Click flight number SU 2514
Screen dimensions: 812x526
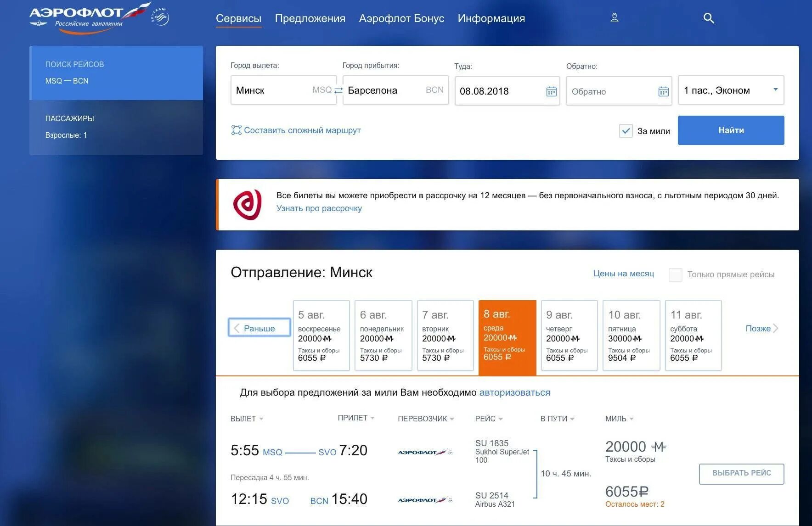pyautogui.click(x=491, y=495)
